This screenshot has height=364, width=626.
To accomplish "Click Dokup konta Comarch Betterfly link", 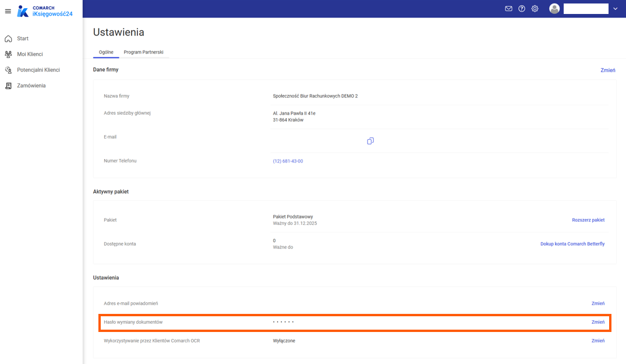I will pyautogui.click(x=572, y=244).
